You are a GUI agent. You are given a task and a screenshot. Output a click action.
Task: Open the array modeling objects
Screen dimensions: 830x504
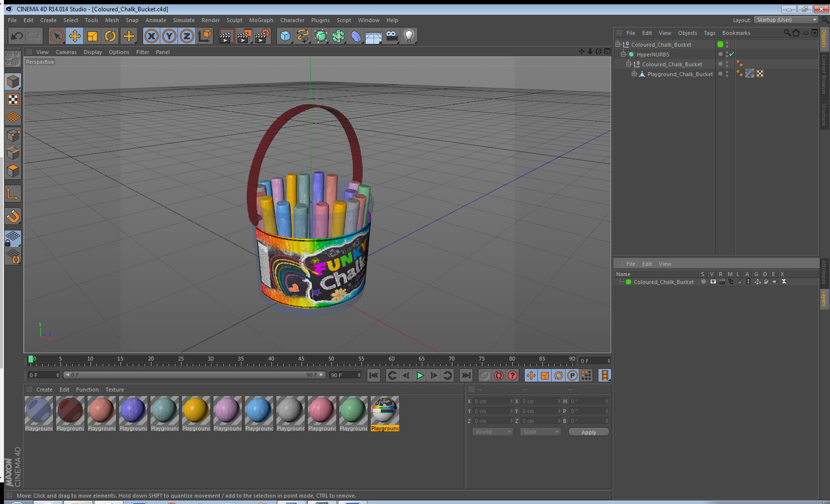338,36
